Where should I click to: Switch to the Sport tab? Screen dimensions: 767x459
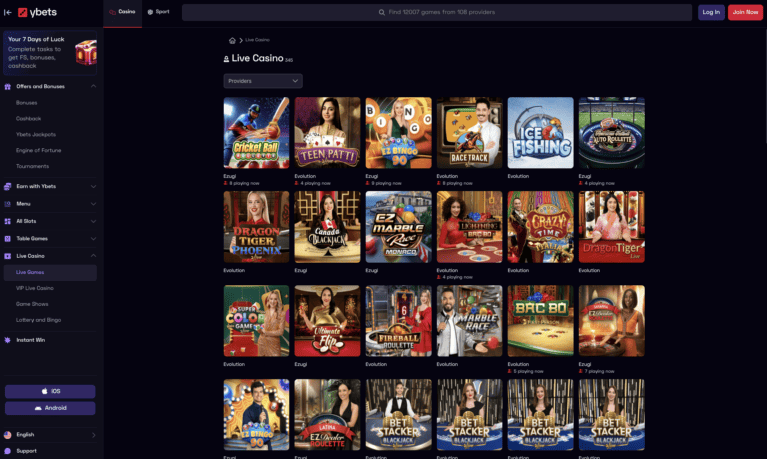pos(158,12)
